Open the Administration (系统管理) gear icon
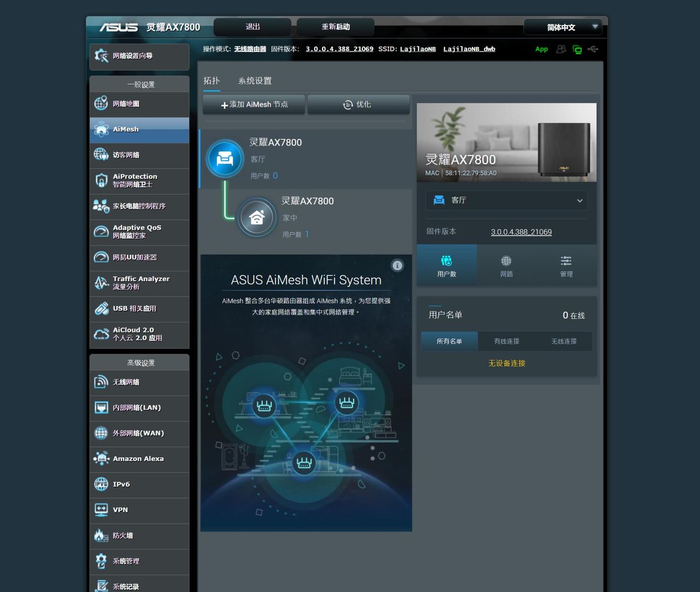 pos(101,561)
